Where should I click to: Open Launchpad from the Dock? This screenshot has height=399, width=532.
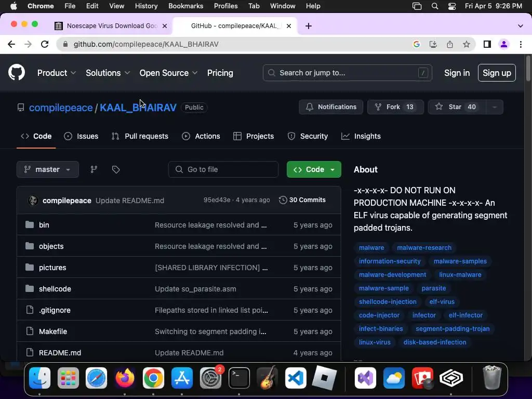click(68, 378)
